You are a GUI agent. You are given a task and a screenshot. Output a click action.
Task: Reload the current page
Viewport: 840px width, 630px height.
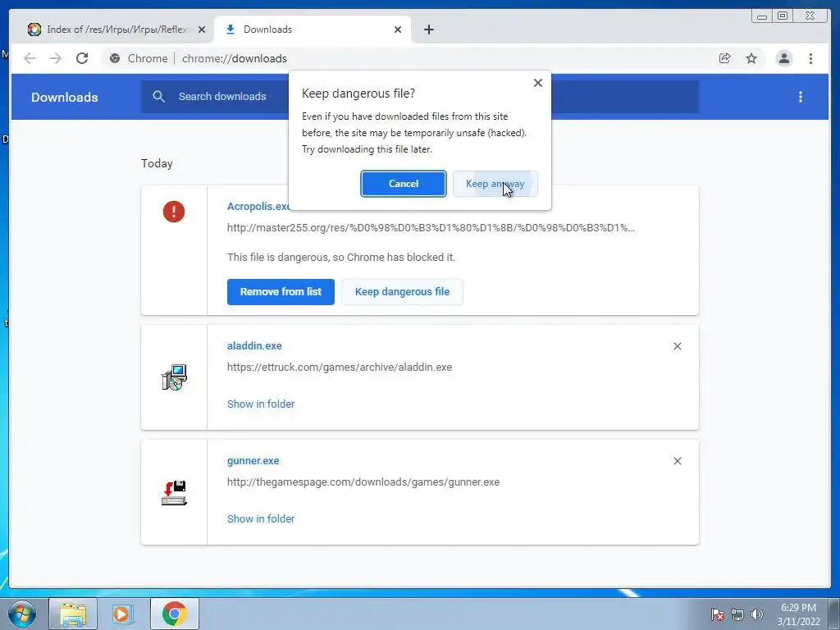[82, 58]
